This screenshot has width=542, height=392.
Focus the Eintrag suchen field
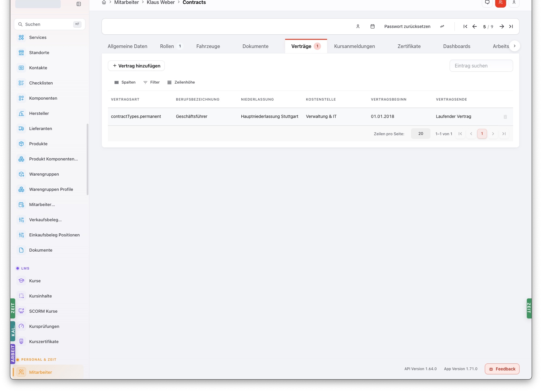481,66
